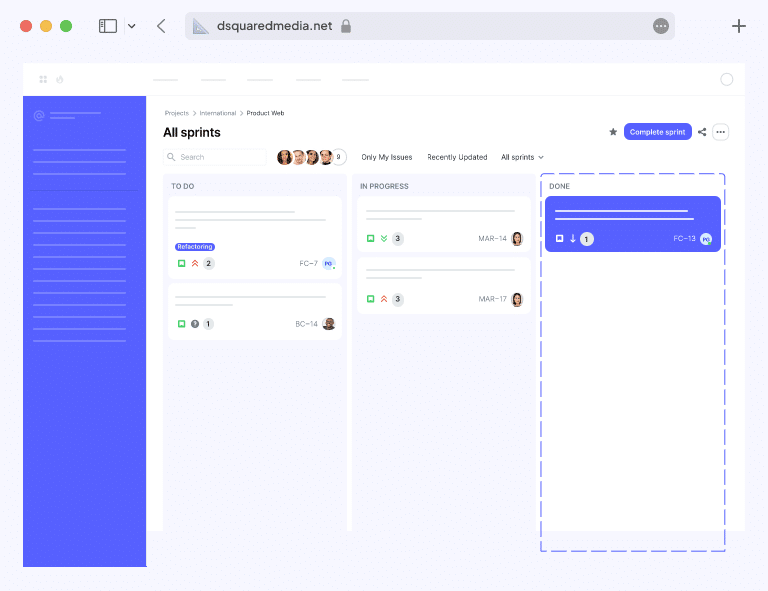Open the FC-7 issue key
Viewport: 768px width, 591px height.
click(308, 263)
